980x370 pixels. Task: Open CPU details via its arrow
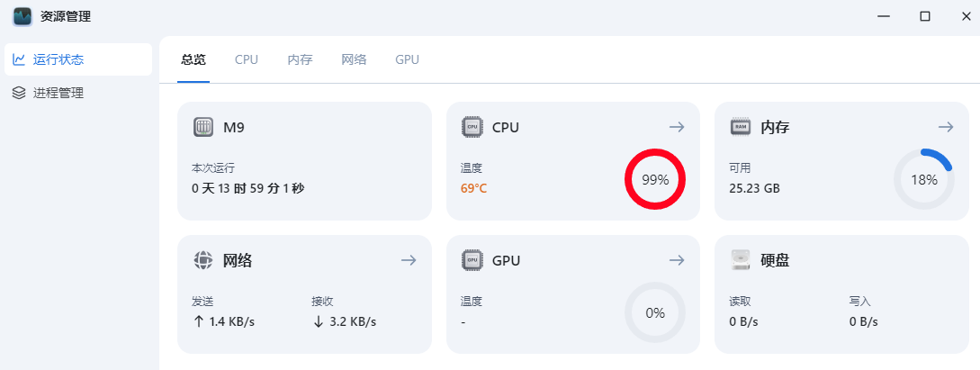point(678,128)
